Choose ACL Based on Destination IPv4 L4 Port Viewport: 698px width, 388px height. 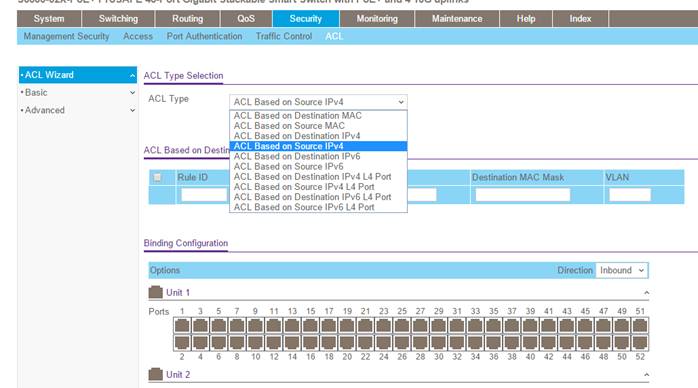(x=318, y=177)
